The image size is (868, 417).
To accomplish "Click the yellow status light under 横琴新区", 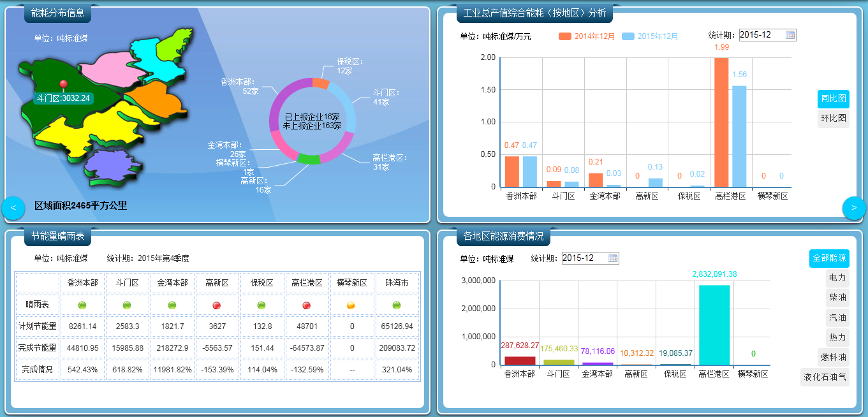I will (351, 305).
